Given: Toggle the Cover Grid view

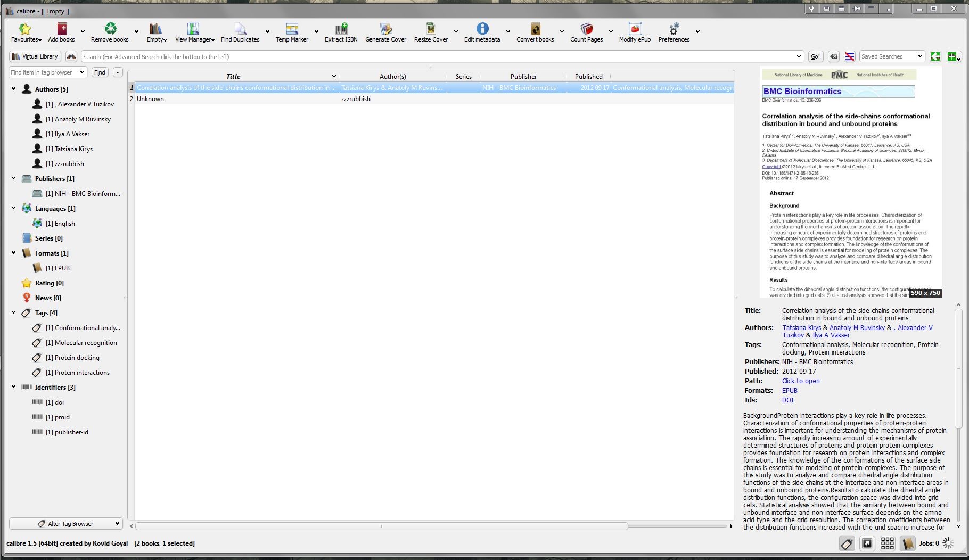Looking at the screenshot, I should coord(887,543).
